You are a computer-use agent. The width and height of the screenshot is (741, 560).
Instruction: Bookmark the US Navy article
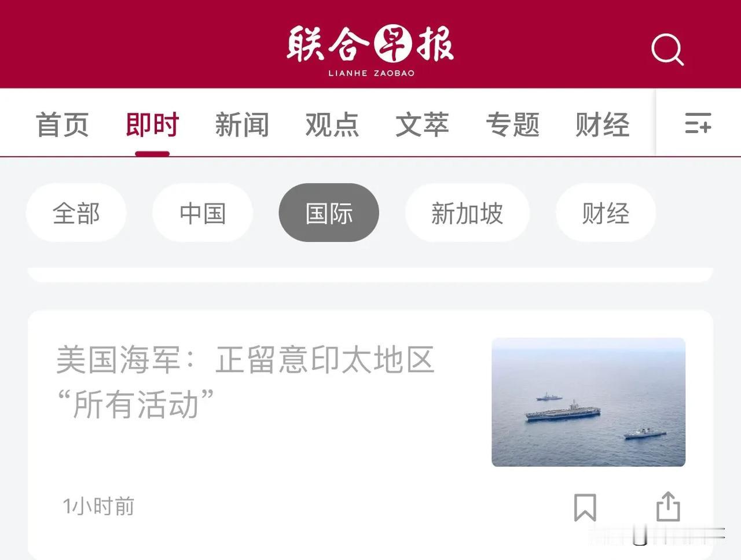(x=585, y=507)
